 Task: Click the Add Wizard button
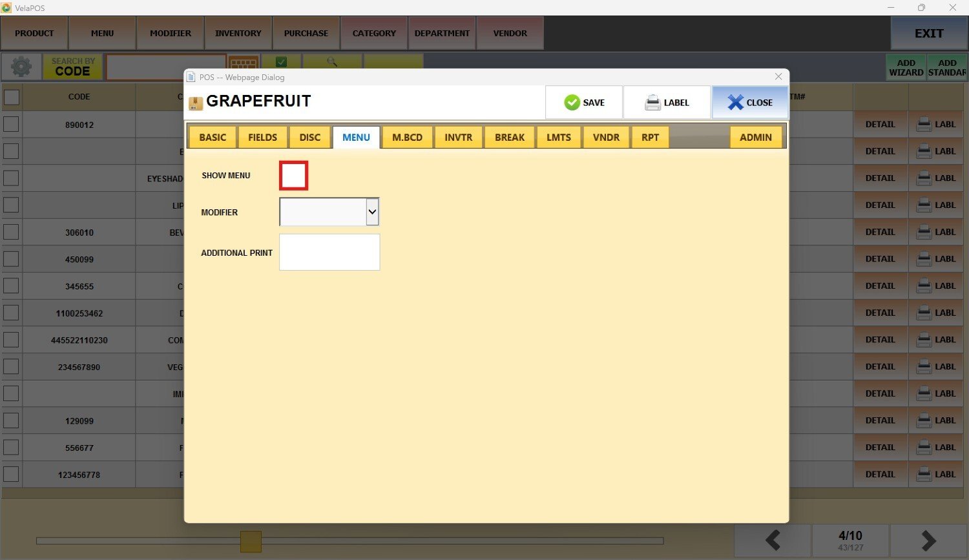906,67
